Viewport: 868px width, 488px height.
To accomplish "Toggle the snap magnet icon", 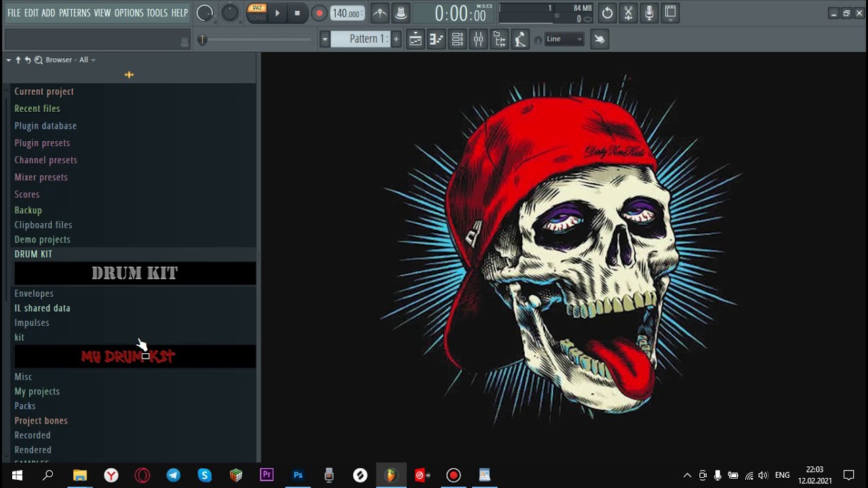I will coord(538,40).
